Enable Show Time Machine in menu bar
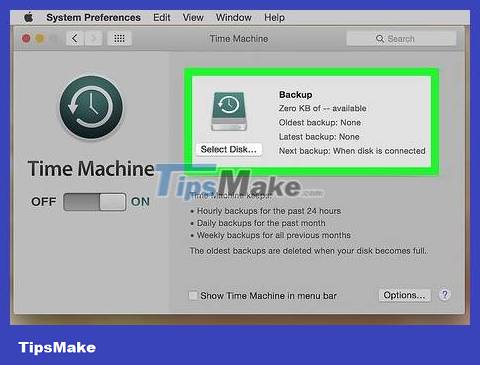 point(193,295)
